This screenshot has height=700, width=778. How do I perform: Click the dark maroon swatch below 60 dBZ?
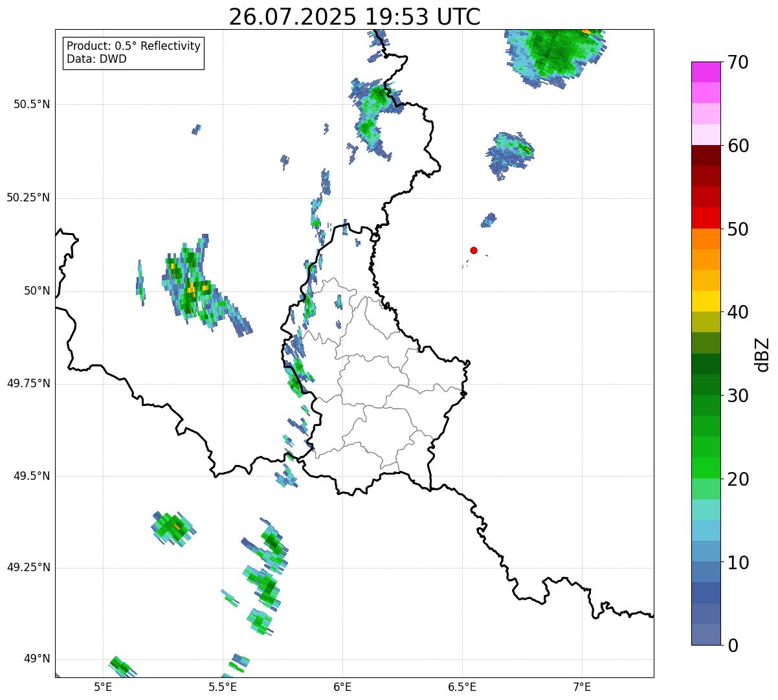pos(706,155)
